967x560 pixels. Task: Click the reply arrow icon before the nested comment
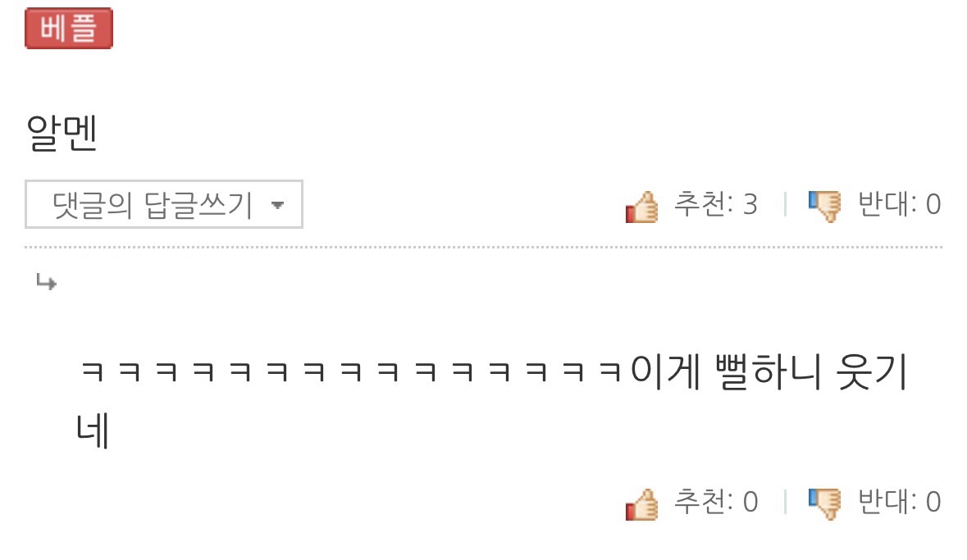[46, 282]
